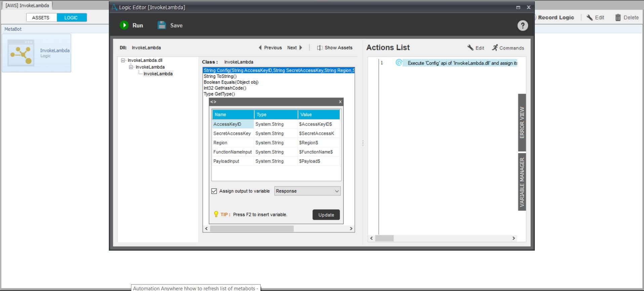Maximize the Logic Editor window

pyautogui.click(x=518, y=7)
